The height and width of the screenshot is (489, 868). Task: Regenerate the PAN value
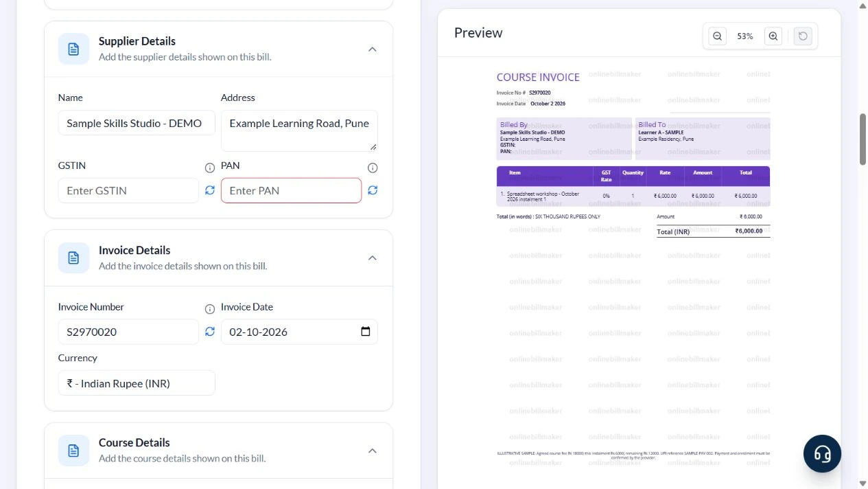pos(373,190)
